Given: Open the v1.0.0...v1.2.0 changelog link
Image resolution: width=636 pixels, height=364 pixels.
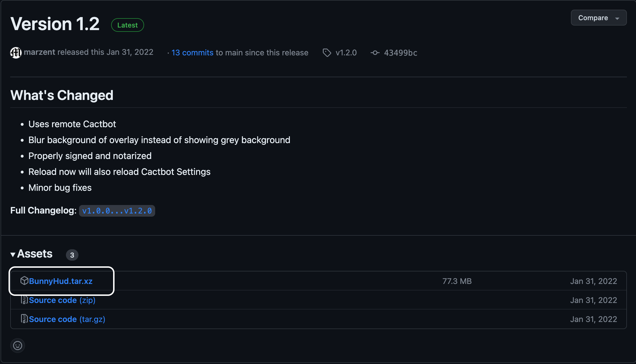Looking at the screenshot, I should (117, 211).
